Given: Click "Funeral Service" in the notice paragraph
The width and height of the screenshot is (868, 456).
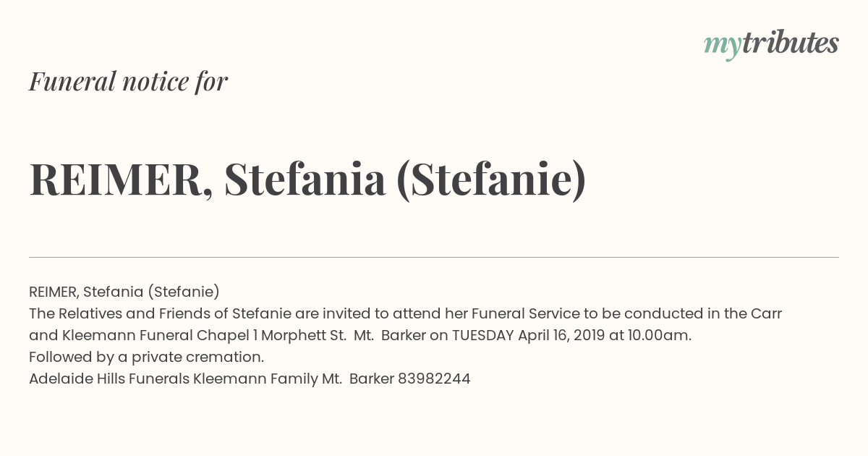Looking at the screenshot, I should pos(526,313).
